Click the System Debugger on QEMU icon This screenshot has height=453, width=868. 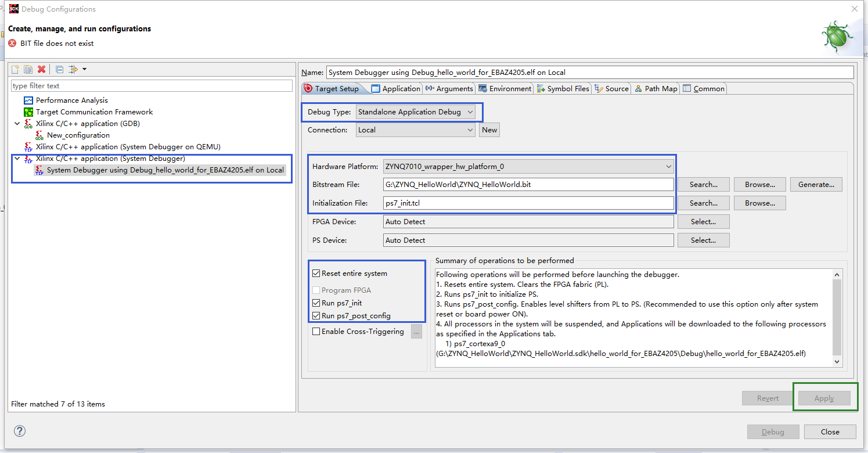click(x=28, y=147)
